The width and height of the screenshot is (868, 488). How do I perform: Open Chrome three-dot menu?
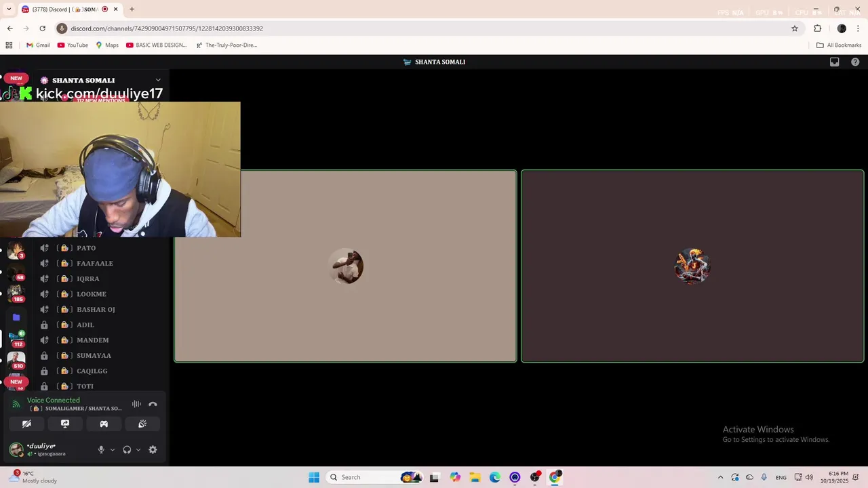click(859, 28)
